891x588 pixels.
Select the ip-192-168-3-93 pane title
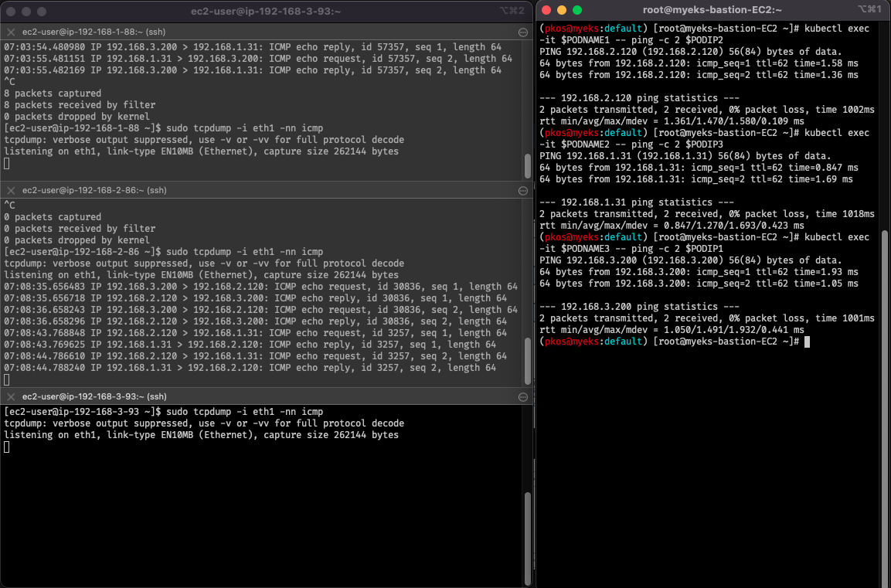pyautogui.click(x=94, y=396)
